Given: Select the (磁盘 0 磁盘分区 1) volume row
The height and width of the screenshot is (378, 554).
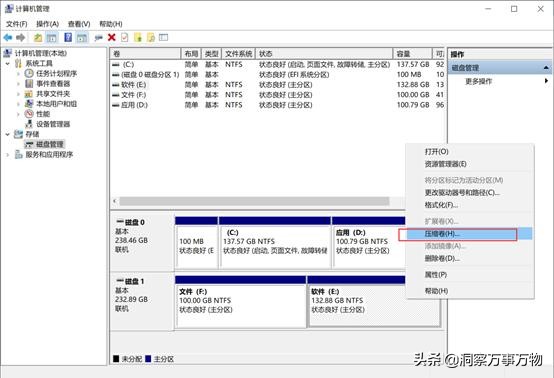Looking at the screenshot, I should tap(277, 75).
